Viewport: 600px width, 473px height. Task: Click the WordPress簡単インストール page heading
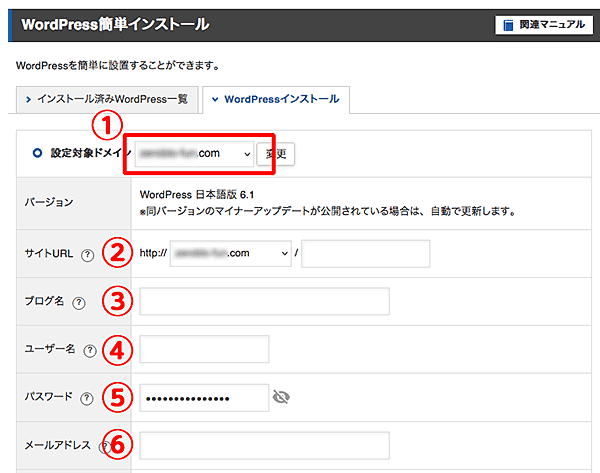point(115,24)
